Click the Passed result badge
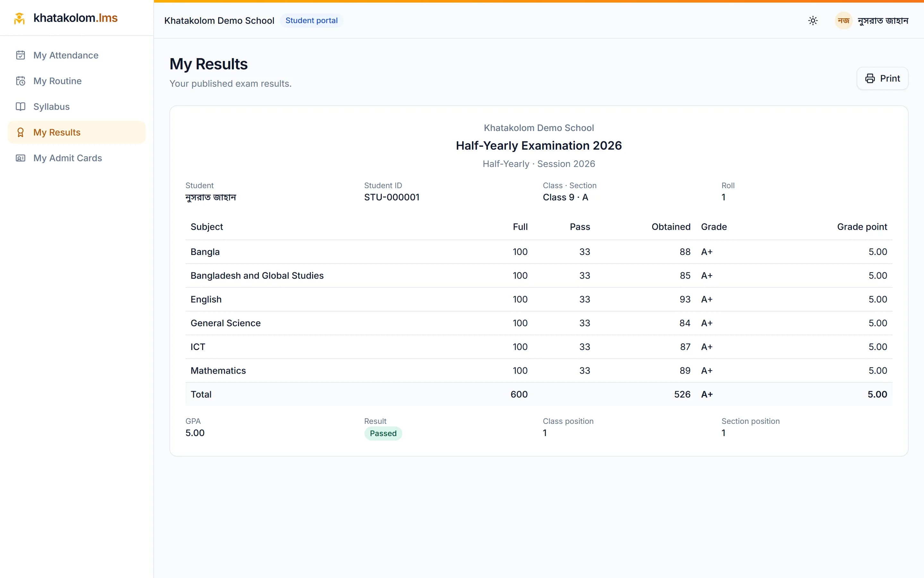924x578 pixels. click(383, 433)
